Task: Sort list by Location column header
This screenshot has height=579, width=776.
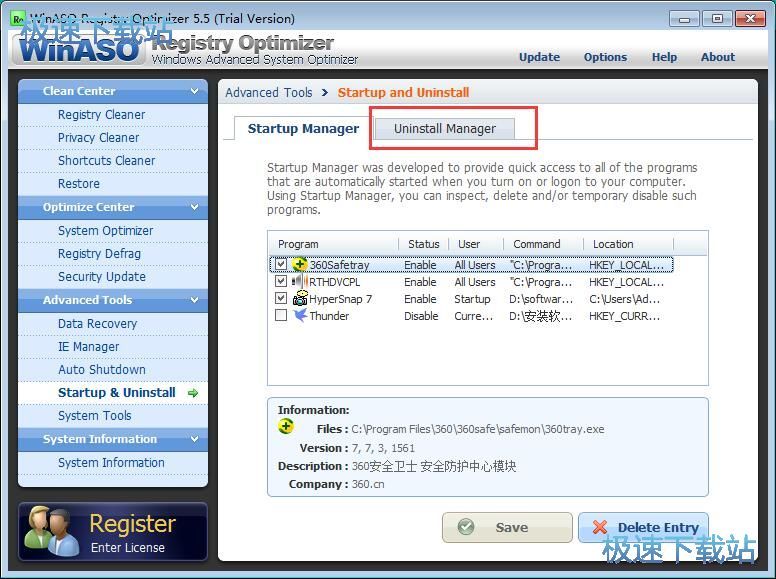Action: (x=629, y=244)
